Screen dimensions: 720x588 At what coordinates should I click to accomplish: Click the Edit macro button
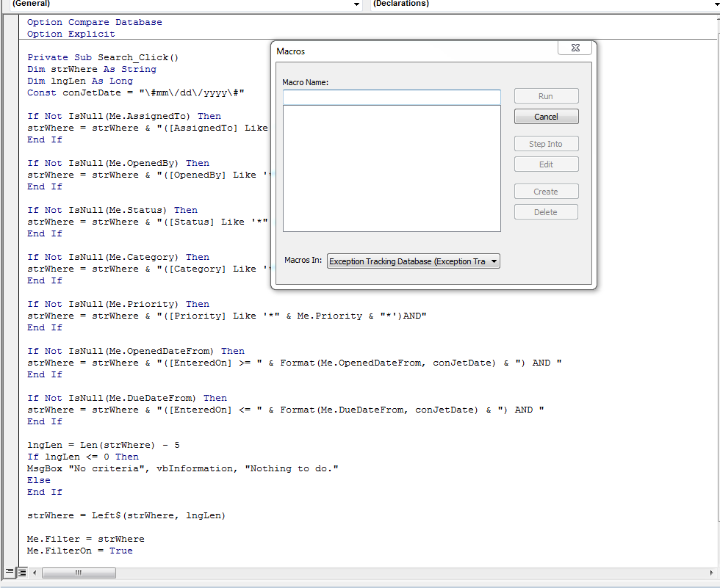coord(546,164)
